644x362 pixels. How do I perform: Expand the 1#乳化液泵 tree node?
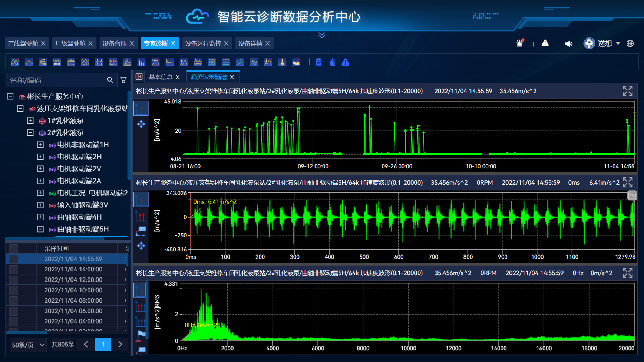pyautogui.click(x=30, y=120)
